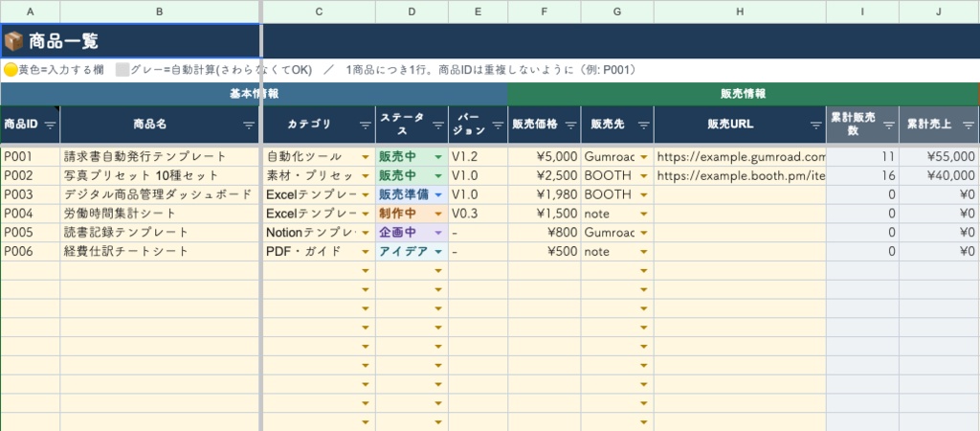
Task: Open filter for 累計販売数 column
Action: (x=889, y=125)
